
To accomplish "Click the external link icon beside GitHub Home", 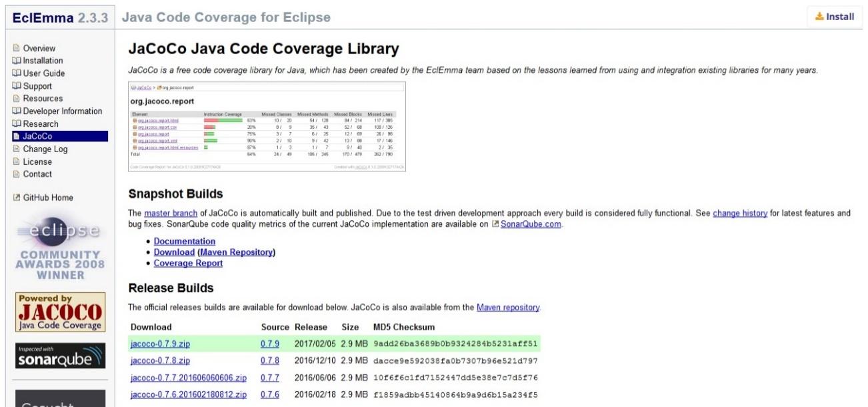I will tap(17, 197).
